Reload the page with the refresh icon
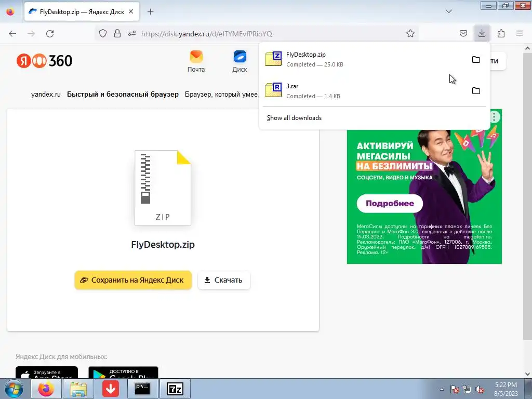The image size is (532, 399). tap(50, 34)
